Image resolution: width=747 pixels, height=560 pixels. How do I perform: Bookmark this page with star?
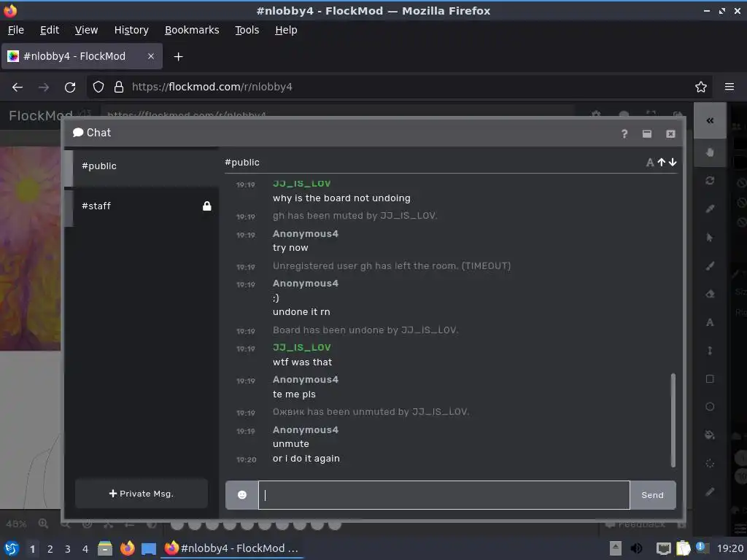pyautogui.click(x=701, y=87)
